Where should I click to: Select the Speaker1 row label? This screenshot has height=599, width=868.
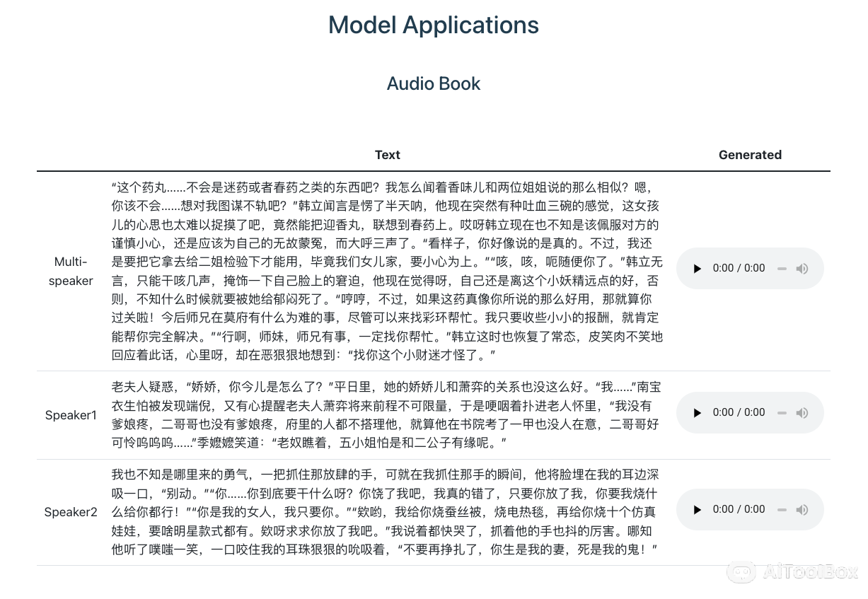click(x=71, y=415)
